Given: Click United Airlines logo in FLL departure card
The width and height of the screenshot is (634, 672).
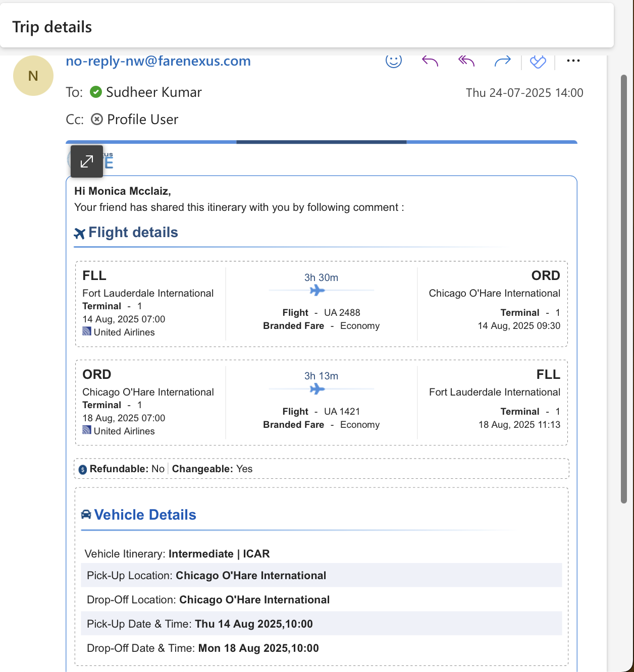Looking at the screenshot, I should [87, 331].
